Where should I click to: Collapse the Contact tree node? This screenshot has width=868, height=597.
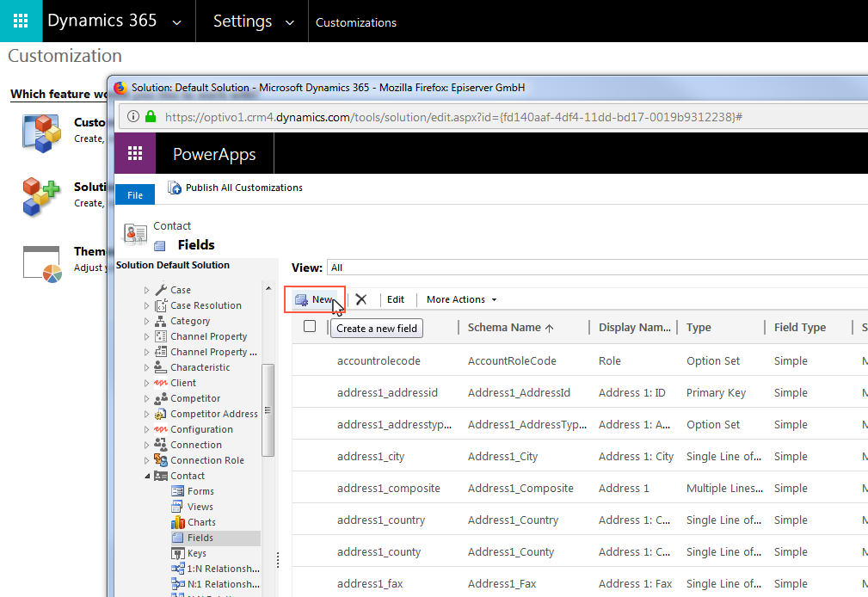(147, 476)
